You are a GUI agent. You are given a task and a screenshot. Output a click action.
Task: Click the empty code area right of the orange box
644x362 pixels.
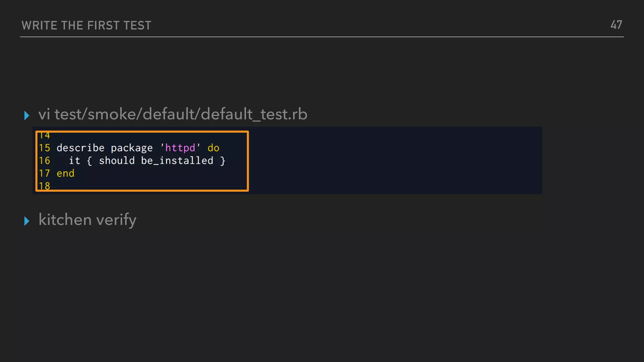click(x=393, y=160)
